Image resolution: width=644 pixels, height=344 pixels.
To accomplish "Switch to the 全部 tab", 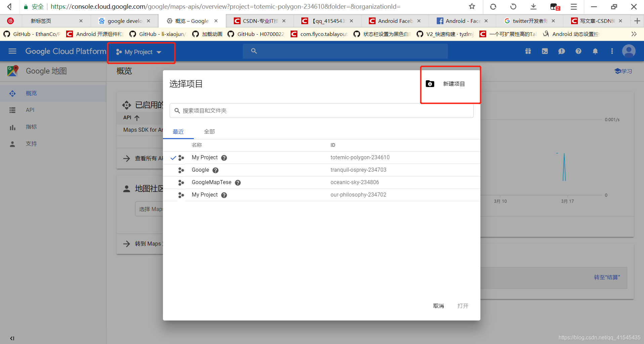I will tap(209, 132).
